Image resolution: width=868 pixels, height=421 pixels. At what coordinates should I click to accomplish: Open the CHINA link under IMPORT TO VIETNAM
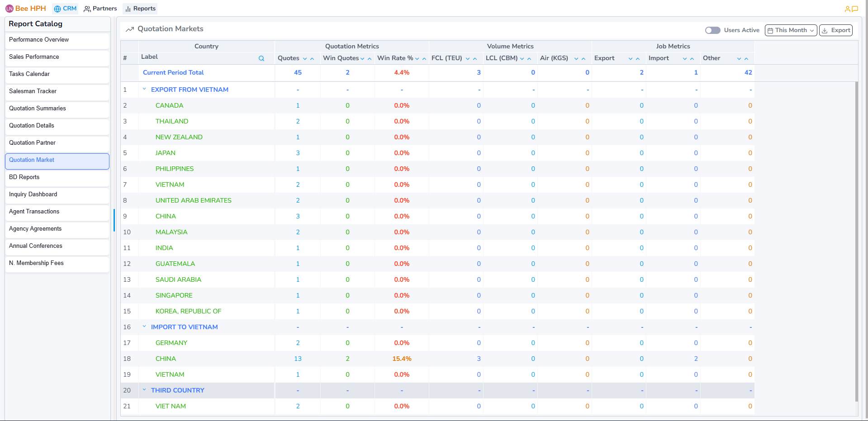(166, 358)
